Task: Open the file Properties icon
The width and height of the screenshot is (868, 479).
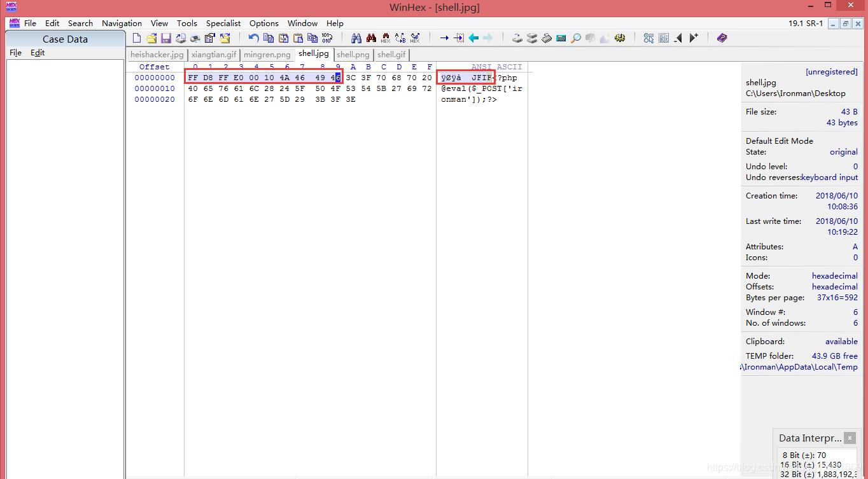Action: [x=209, y=38]
